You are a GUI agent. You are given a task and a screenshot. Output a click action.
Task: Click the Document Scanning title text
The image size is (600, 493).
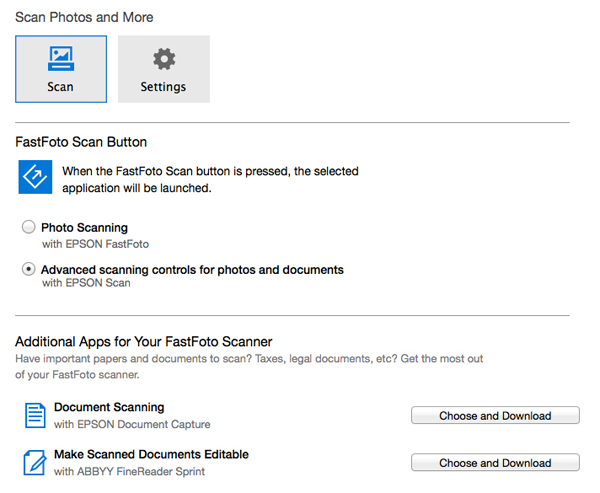click(109, 407)
